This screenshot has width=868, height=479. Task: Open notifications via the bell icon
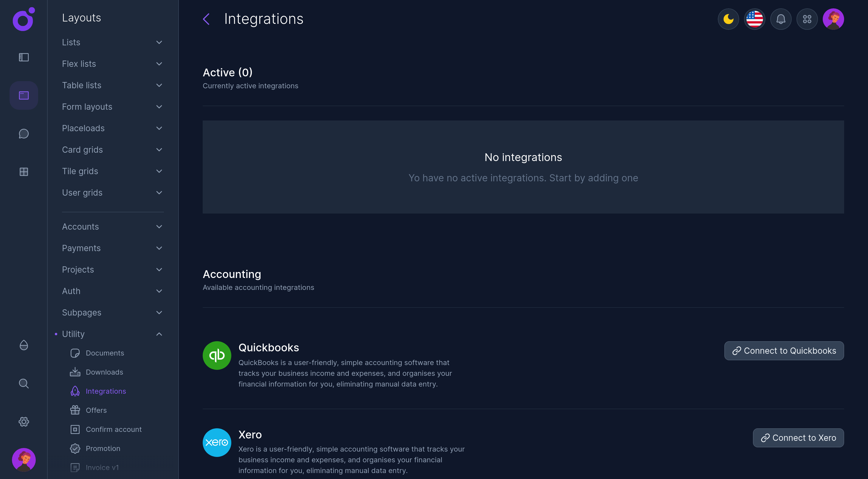(x=781, y=19)
